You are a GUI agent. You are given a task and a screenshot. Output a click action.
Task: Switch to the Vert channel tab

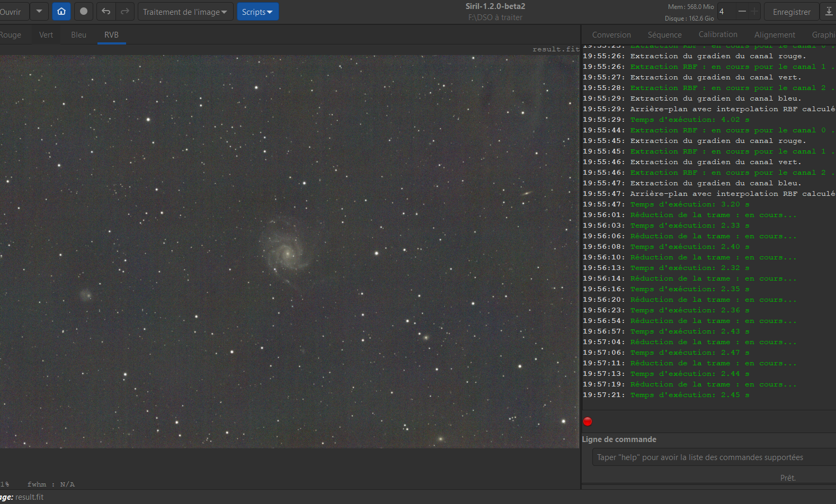coord(46,35)
